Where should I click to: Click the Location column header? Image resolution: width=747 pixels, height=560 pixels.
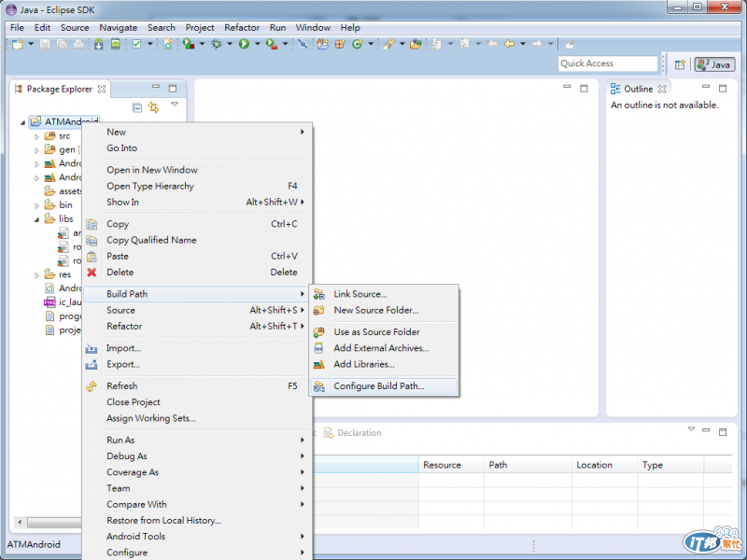coord(604,465)
